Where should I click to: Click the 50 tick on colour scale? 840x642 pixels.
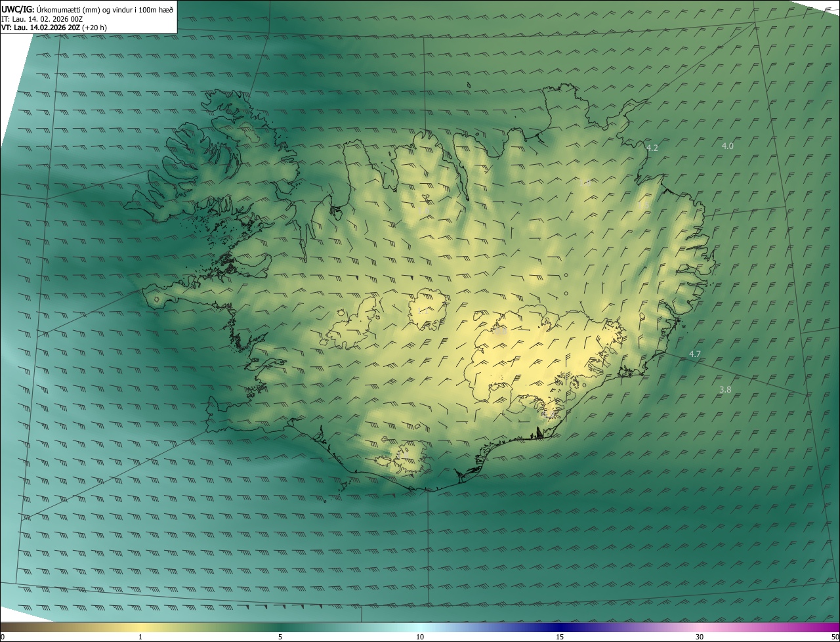[x=835, y=637]
